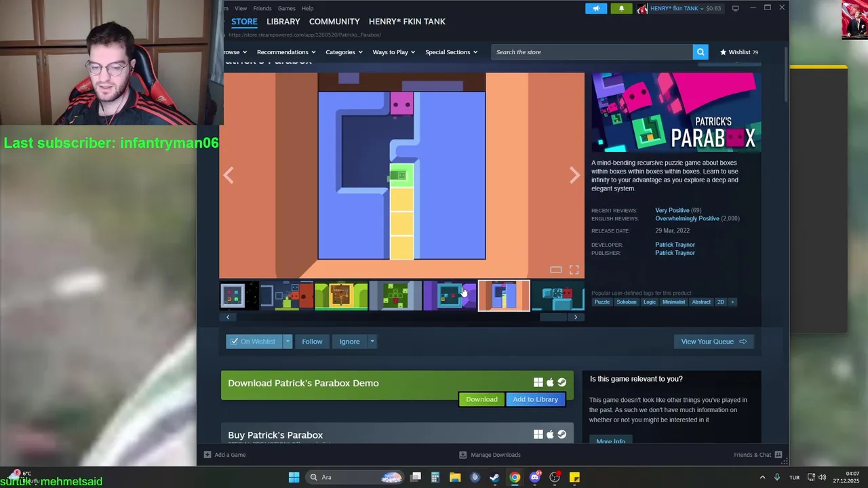Click the Windows icon on Demo banner
The image size is (868, 488).
coord(538,383)
